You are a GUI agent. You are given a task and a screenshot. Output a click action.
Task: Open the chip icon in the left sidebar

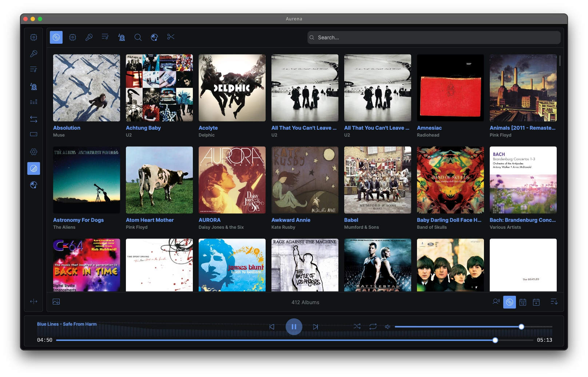[33, 37]
